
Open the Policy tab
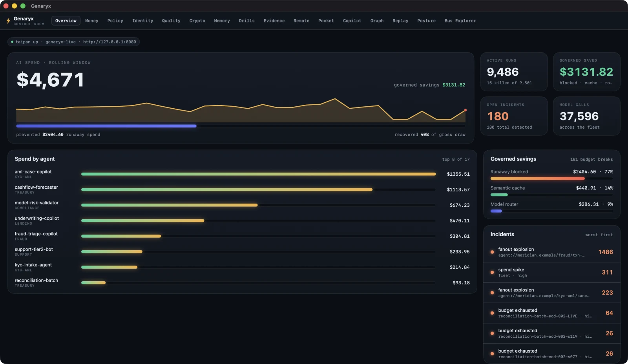pyautogui.click(x=115, y=21)
